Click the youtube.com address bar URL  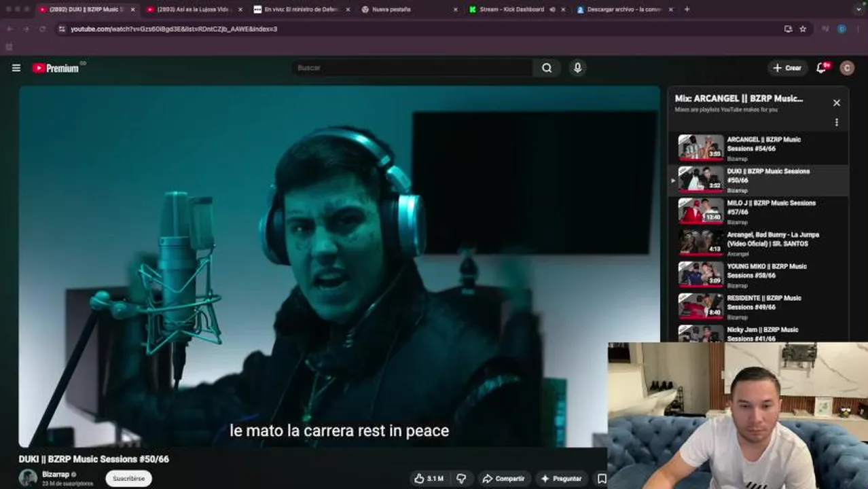[x=174, y=29]
